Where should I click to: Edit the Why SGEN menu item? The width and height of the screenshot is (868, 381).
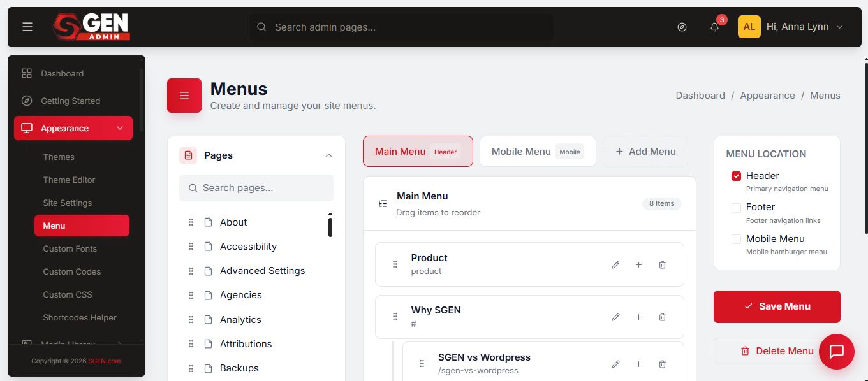(x=615, y=317)
